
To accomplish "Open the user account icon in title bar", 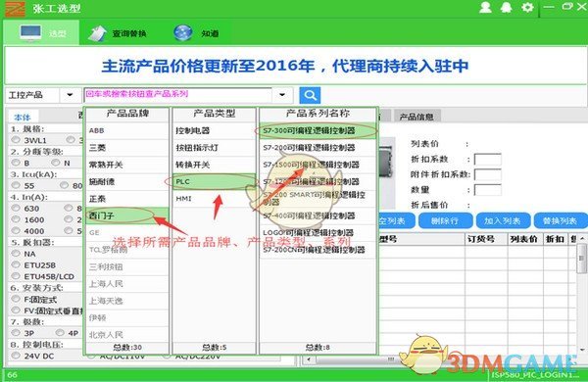I will point(485,8).
